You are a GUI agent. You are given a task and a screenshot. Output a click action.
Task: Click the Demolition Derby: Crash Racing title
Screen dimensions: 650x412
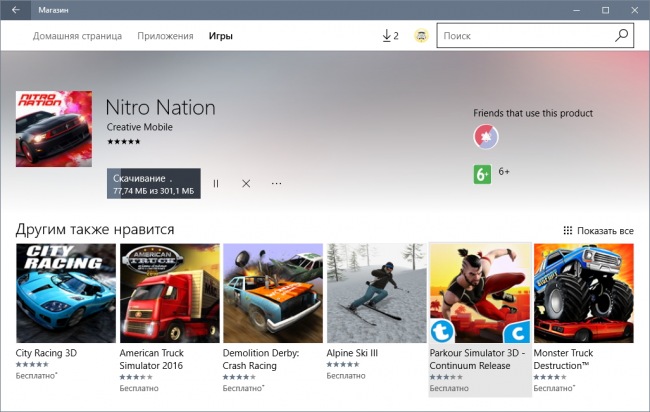click(261, 359)
